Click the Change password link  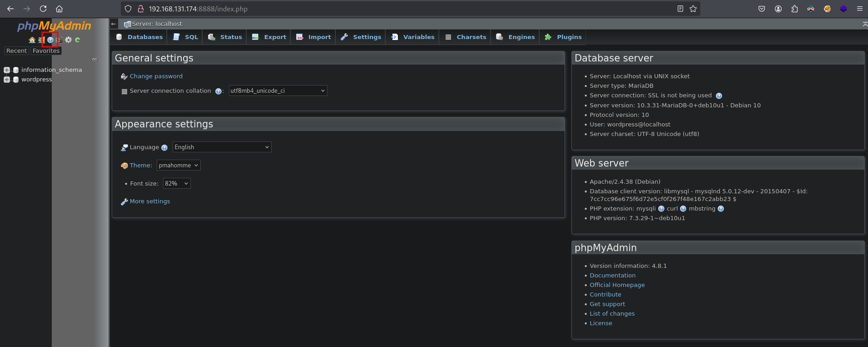pyautogui.click(x=156, y=76)
